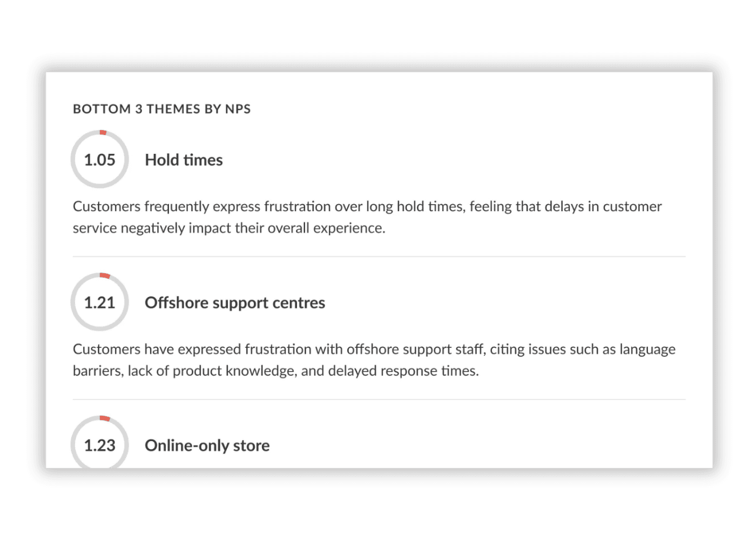Image resolution: width=756 pixels, height=540 pixels.
Task: Click the Offshore support centres description text
Action: [x=374, y=360]
